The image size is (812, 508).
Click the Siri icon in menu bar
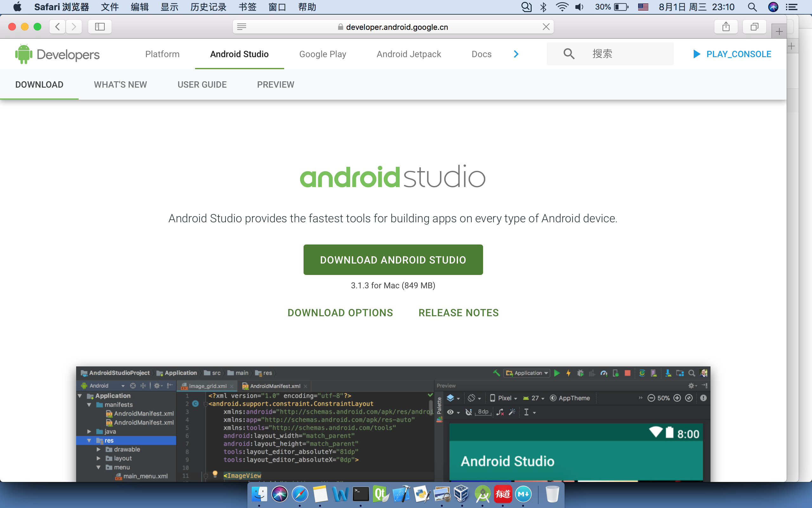click(x=773, y=7)
